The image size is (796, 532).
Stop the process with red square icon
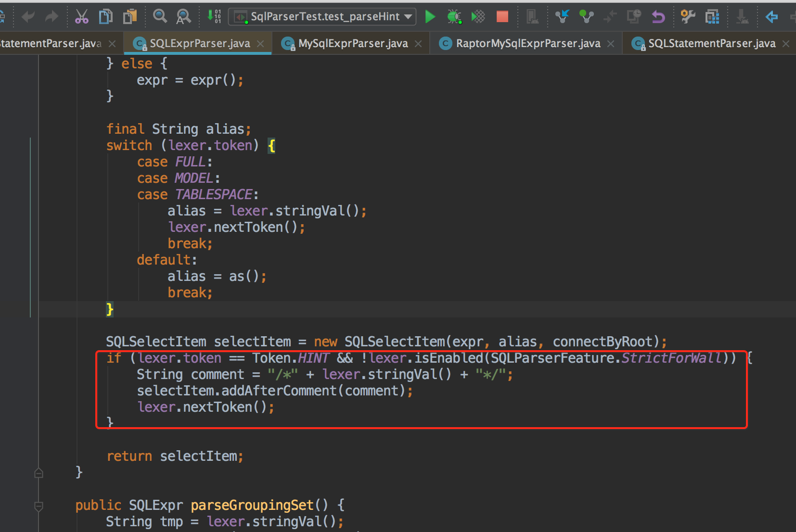coord(502,16)
